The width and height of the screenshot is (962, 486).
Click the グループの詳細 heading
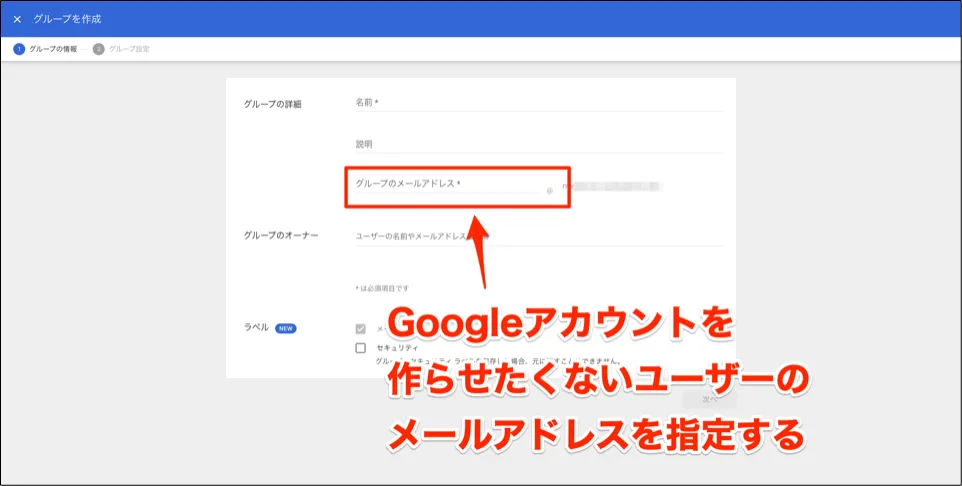(x=272, y=104)
